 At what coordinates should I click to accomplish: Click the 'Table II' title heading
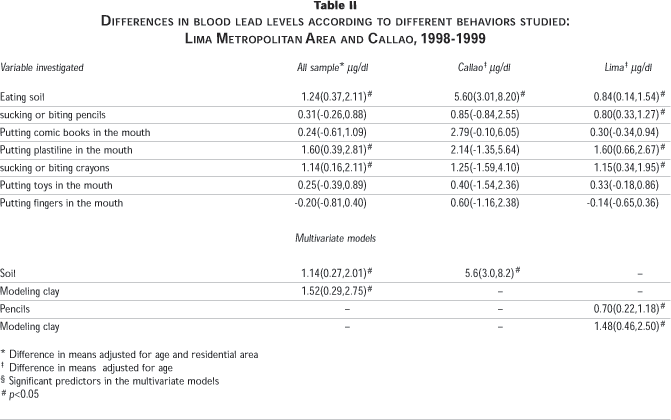335,6
